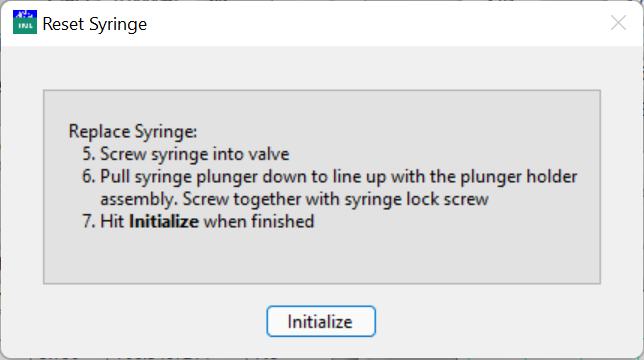This screenshot has height=360, width=644.
Task: Click the words plunger holder in step 6
Action: point(519,177)
